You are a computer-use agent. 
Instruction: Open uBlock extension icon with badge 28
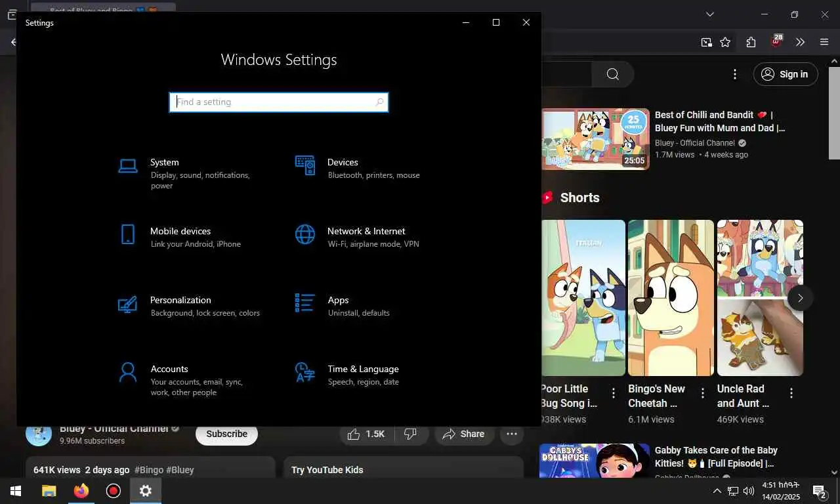(x=776, y=41)
